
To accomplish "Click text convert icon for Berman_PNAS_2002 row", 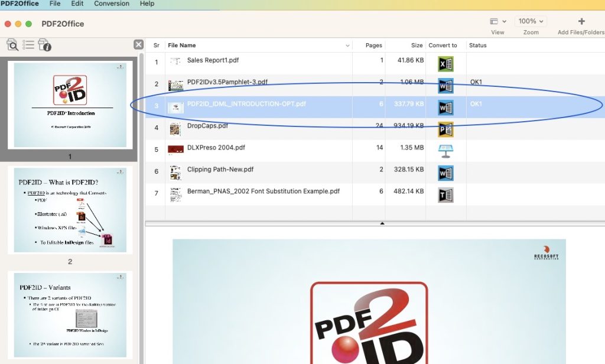I will tap(445, 194).
